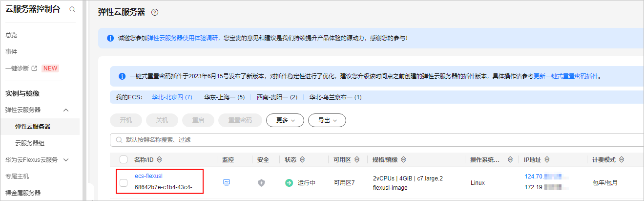The image size is (644, 201).
Task: Open the monitoring chart icon for ecs-flexusl
Action: (227, 182)
